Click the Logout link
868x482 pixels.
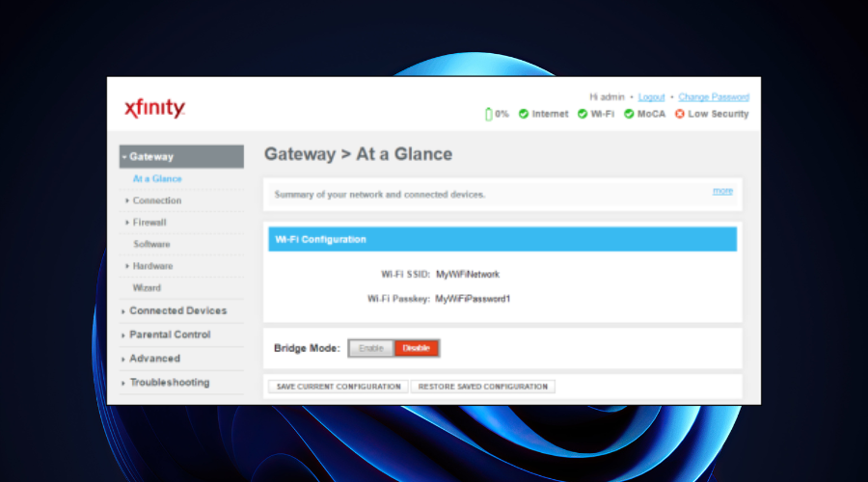click(651, 97)
